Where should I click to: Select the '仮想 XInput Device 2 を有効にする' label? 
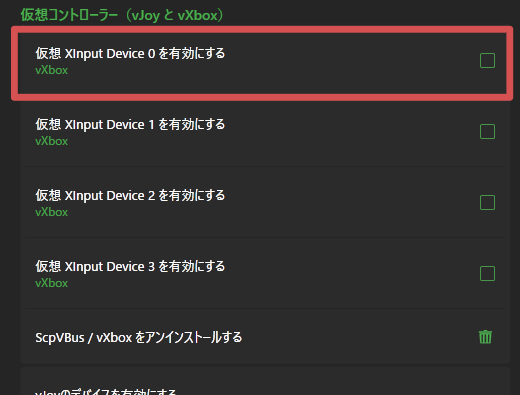pos(130,195)
